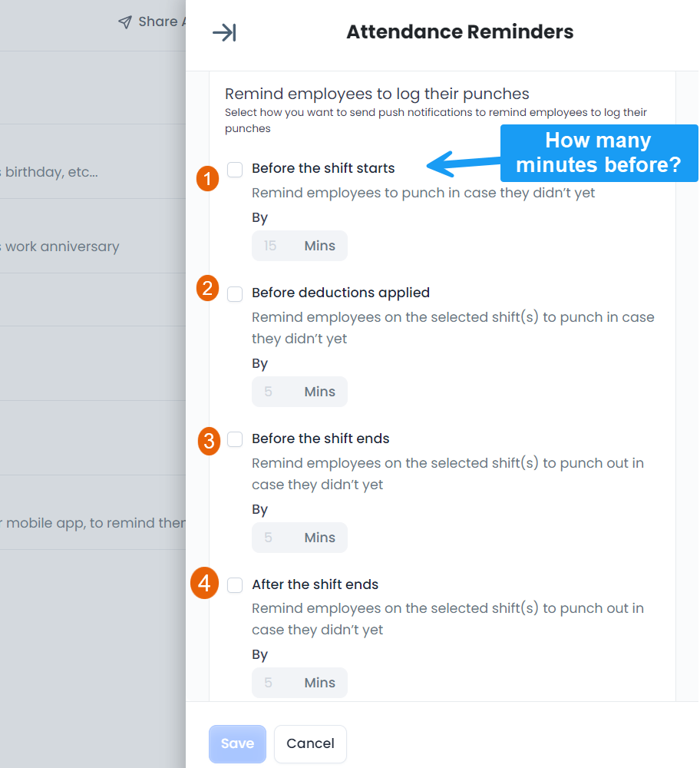Click the Save button
This screenshot has width=700, height=768.
click(237, 743)
